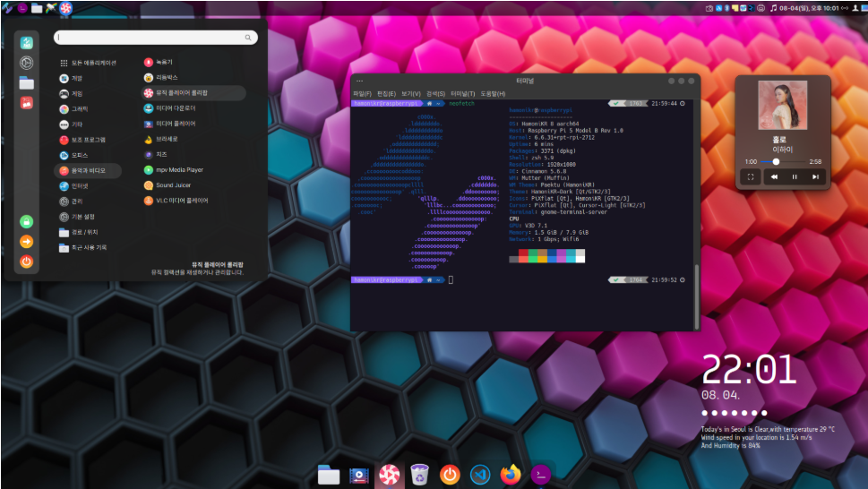
Task: Show 모든 애플리케이션 category
Action: [x=89, y=63]
